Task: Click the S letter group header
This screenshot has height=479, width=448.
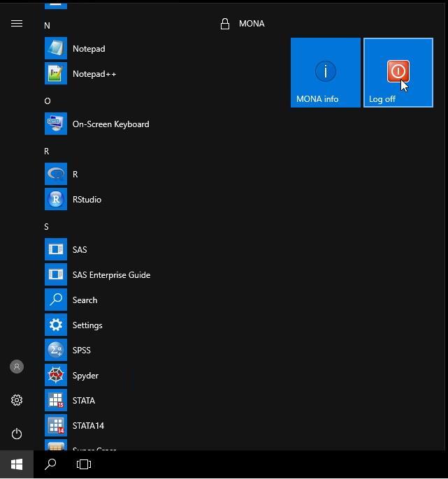Action: (x=47, y=227)
